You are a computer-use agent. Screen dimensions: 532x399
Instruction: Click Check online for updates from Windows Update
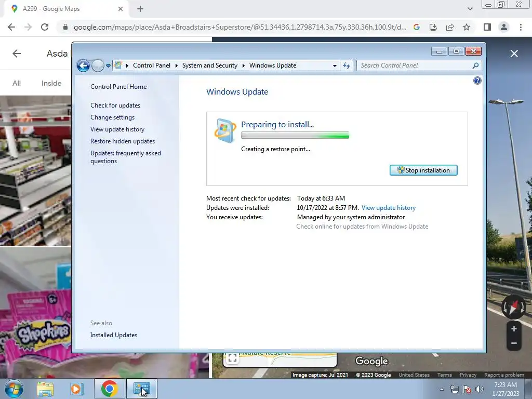coord(362,227)
